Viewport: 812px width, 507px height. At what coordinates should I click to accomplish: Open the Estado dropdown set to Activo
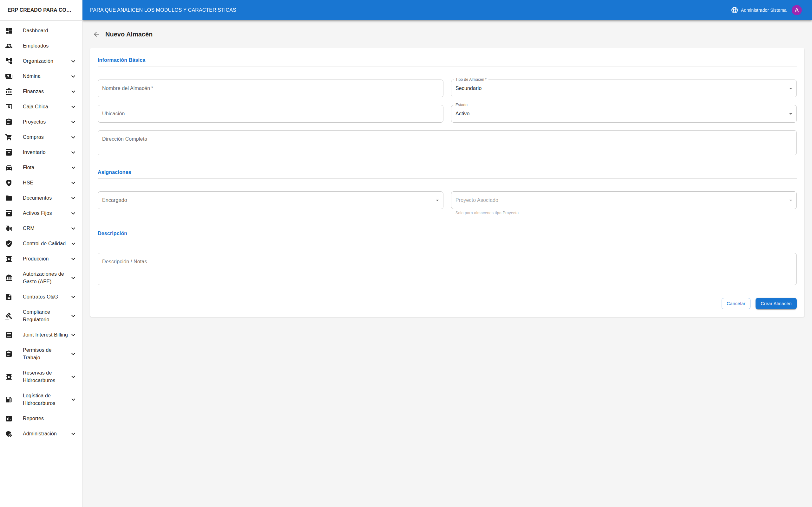click(623, 114)
